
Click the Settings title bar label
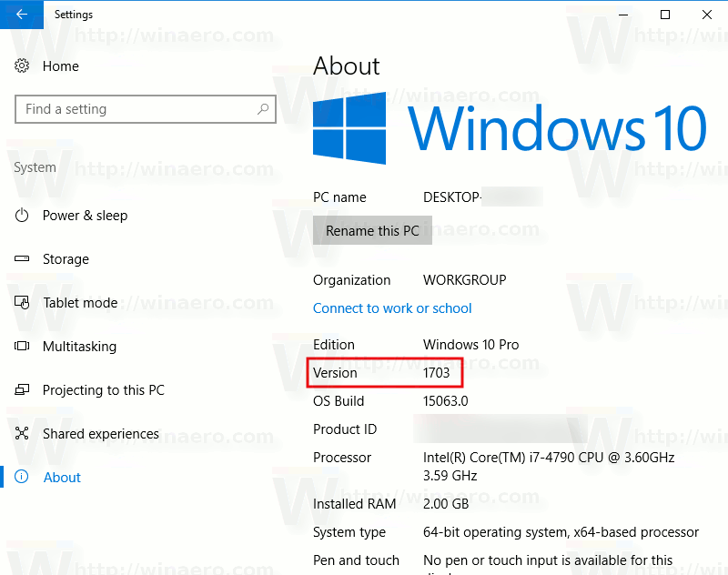tap(74, 15)
